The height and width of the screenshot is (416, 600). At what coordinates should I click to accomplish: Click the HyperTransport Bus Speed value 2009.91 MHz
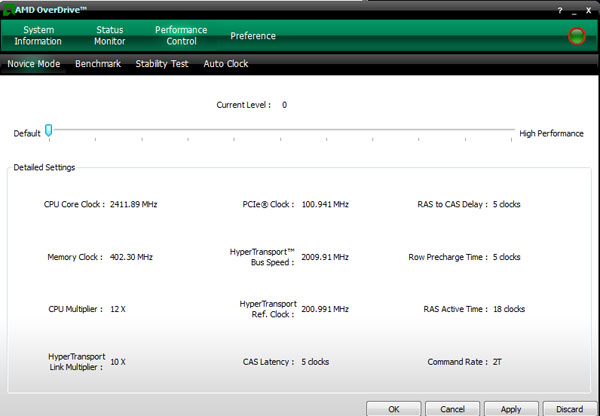pos(325,257)
